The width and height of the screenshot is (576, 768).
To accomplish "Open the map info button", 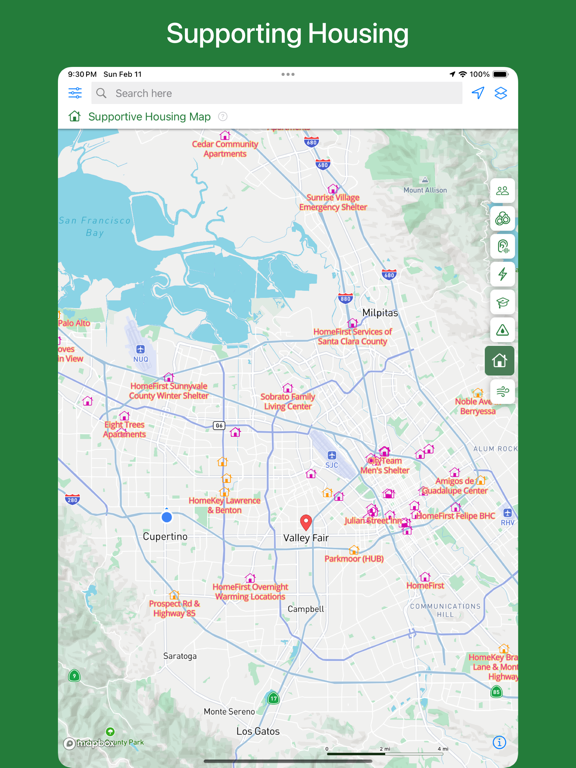I will (x=499, y=743).
